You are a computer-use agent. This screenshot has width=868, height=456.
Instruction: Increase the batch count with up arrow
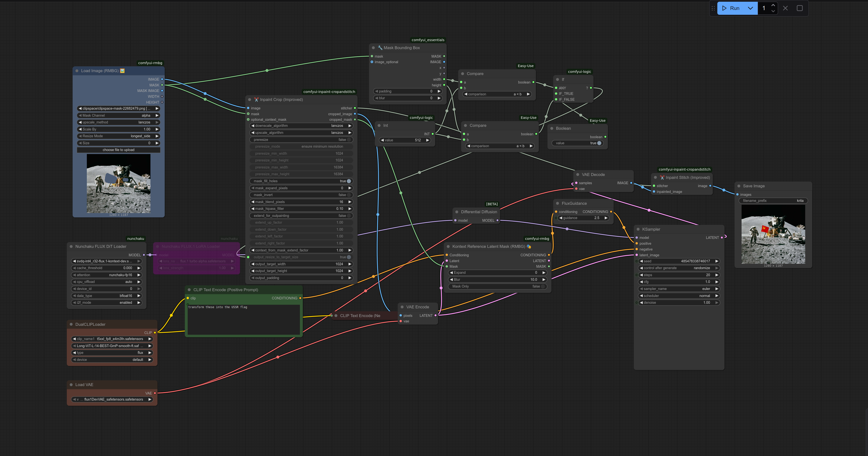[x=773, y=5]
